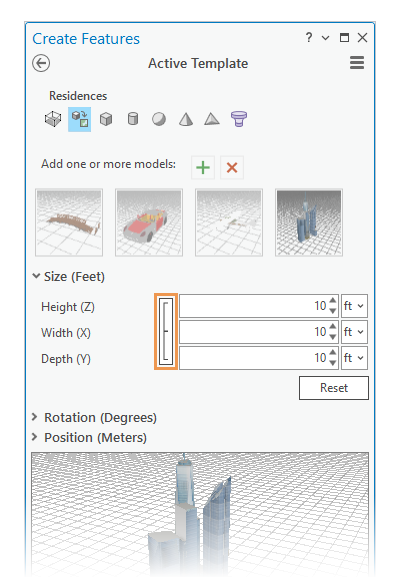Open the hamburger menu beside Active Template
This screenshot has width=398, height=577.
(357, 63)
